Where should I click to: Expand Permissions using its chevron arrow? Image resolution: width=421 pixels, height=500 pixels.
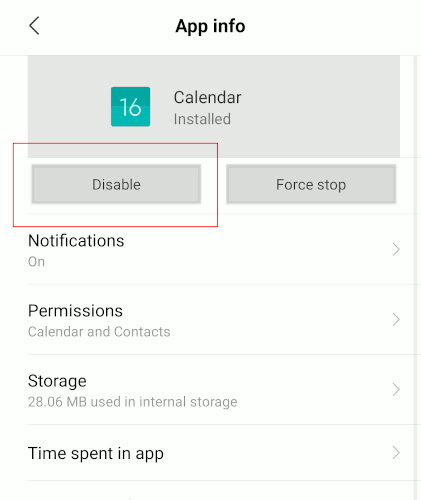[x=396, y=319]
